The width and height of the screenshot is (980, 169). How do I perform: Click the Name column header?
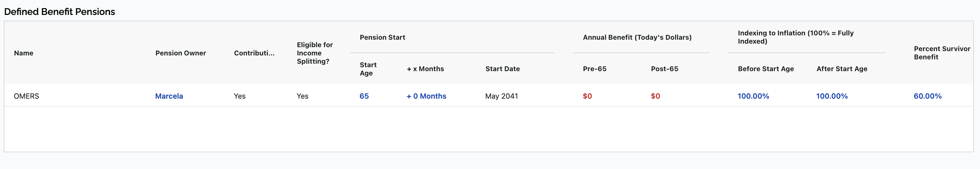pyautogui.click(x=24, y=53)
